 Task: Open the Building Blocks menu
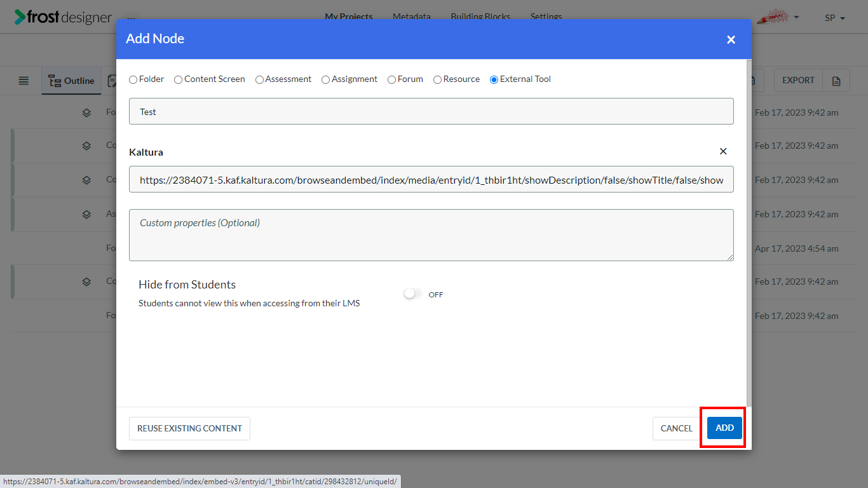tap(480, 17)
